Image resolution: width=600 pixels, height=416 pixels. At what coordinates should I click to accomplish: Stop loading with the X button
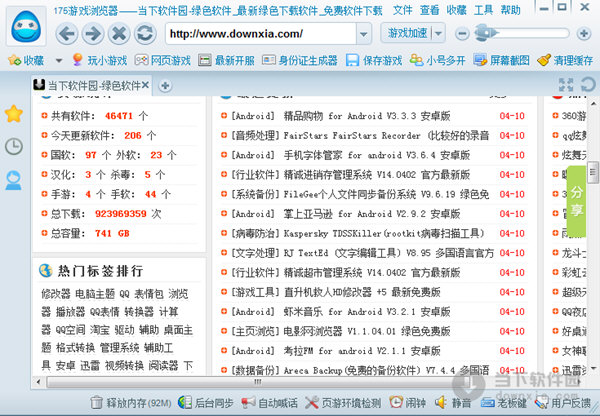(x=119, y=34)
